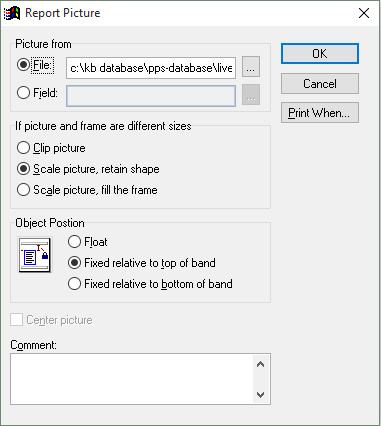Click the comment box down arrow

pyautogui.click(x=260, y=395)
